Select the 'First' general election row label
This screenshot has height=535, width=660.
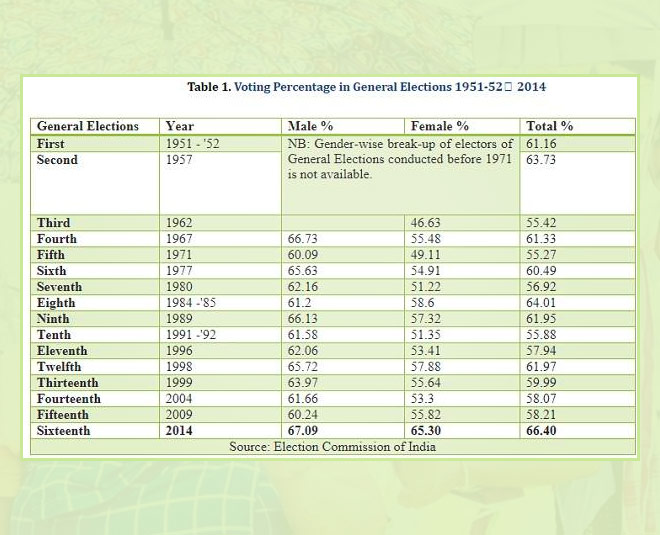coord(51,144)
